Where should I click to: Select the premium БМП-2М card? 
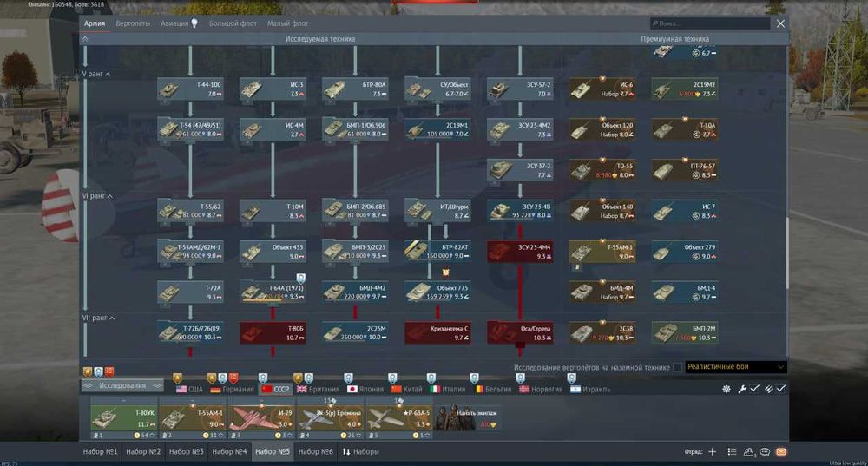(x=685, y=332)
